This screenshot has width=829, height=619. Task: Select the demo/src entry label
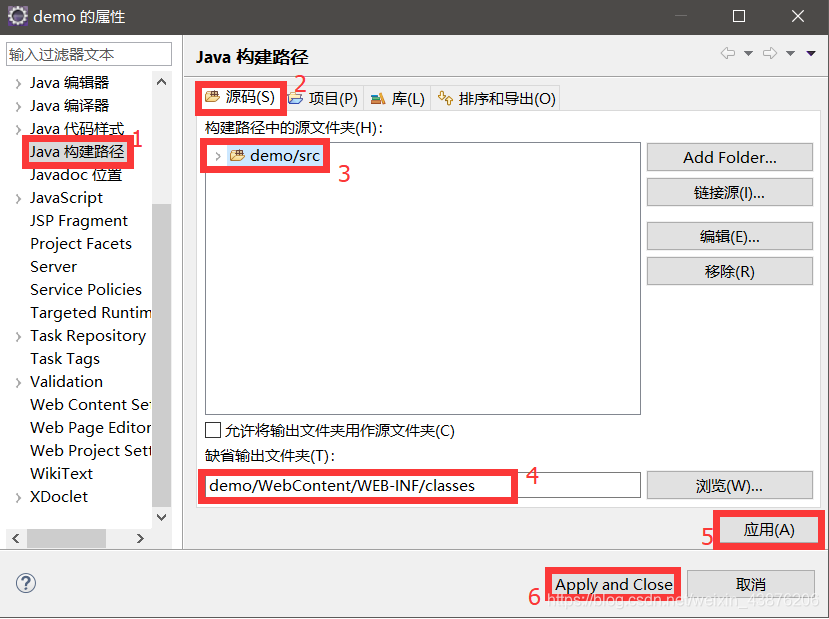pyautogui.click(x=284, y=155)
